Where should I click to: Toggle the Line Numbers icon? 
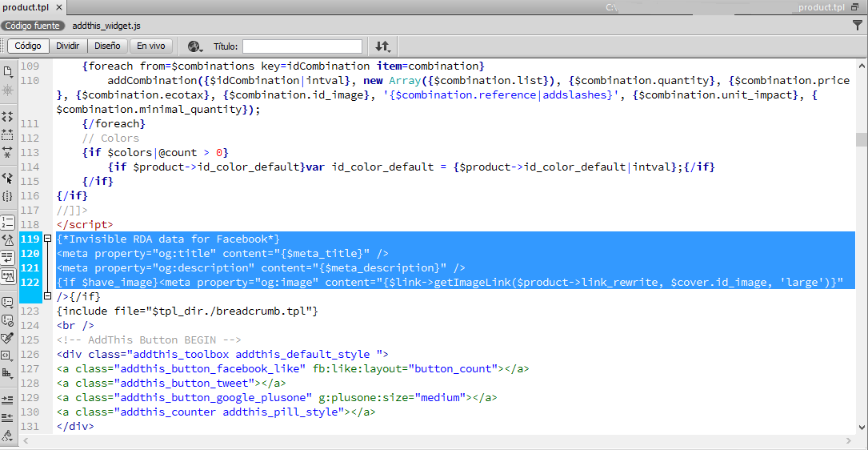(8, 222)
